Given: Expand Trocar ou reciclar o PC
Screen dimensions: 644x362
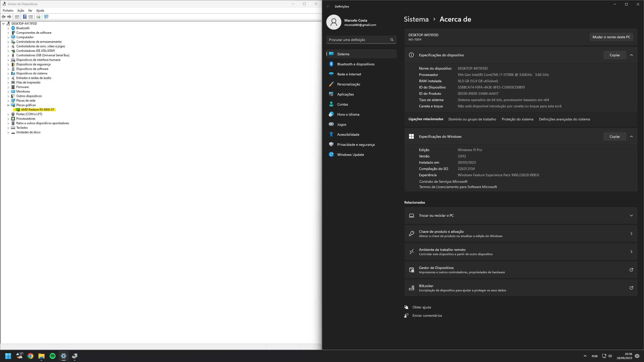Looking at the screenshot, I should pyautogui.click(x=521, y=215).
